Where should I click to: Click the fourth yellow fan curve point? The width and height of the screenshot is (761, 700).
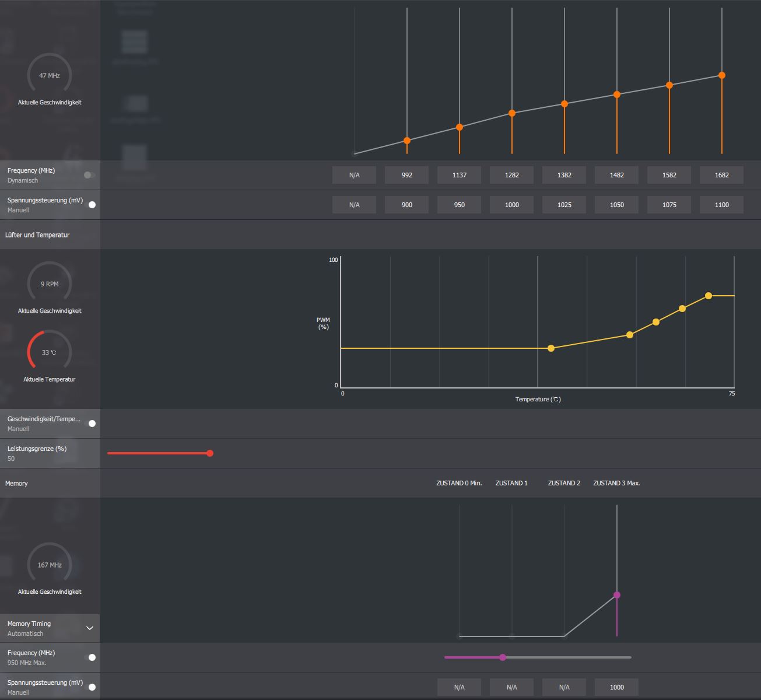(x=682, y=309)
